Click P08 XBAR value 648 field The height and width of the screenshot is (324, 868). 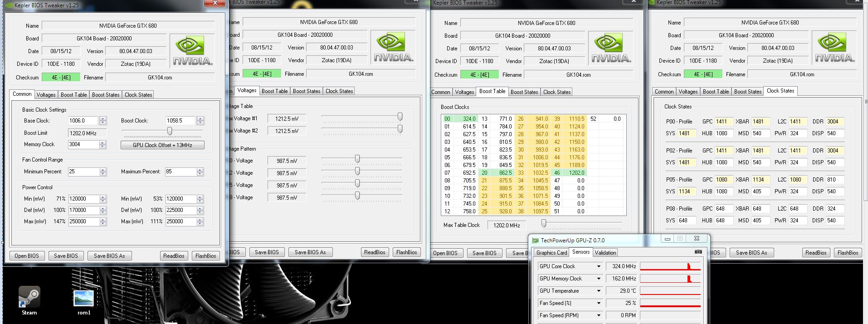tap(761, 209)
